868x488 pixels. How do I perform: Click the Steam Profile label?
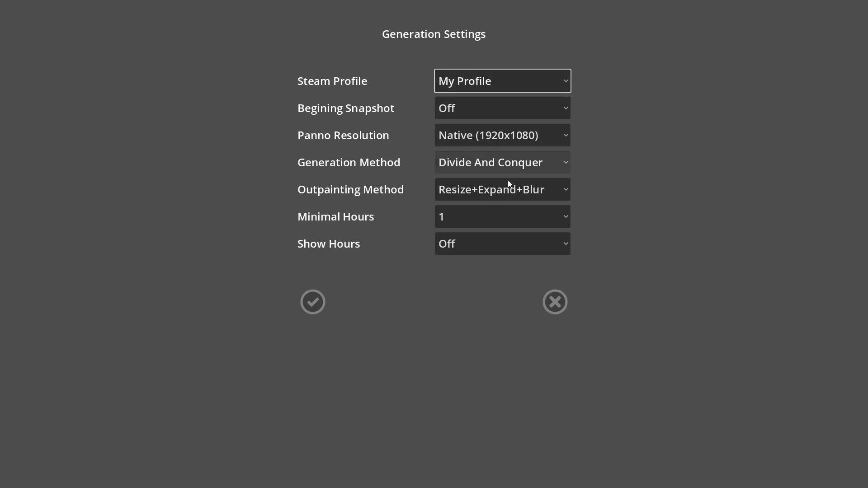click(332, 81)
